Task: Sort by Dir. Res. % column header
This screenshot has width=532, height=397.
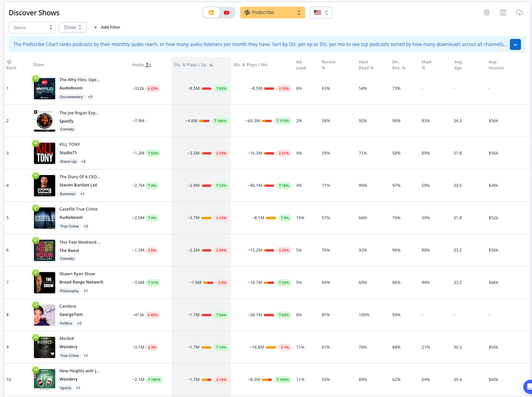Action: (x=398, y=65)
